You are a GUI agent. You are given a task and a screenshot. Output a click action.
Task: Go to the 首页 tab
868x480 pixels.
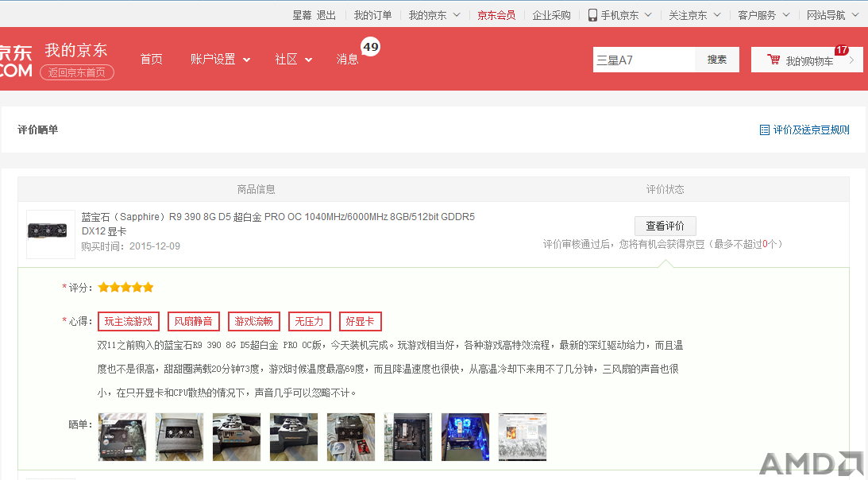(151, 60)
